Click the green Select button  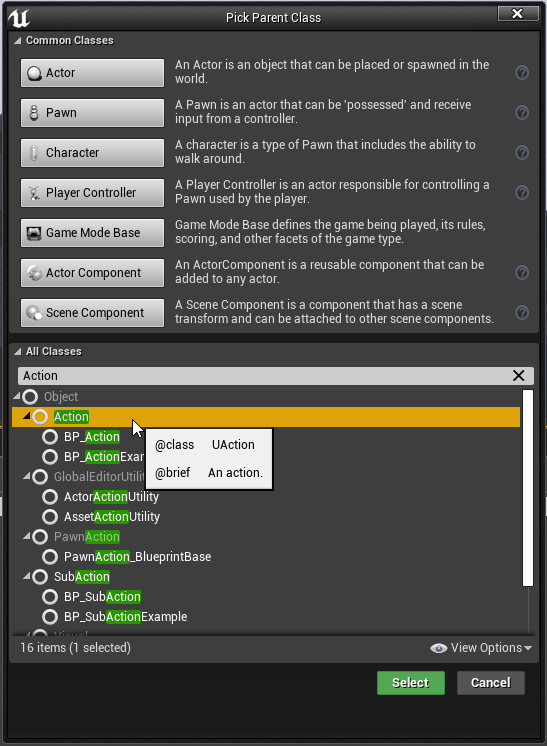point(411,683)
